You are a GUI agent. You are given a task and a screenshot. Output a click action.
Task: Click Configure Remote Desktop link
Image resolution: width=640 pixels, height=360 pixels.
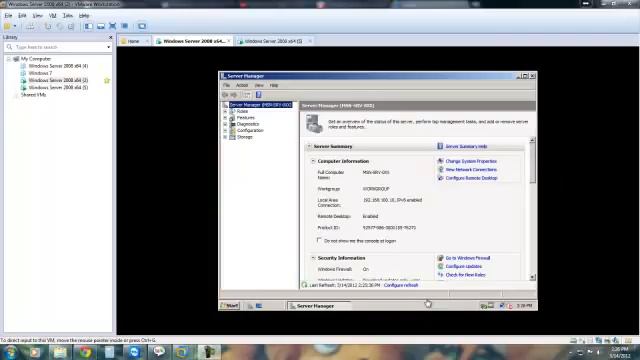471,178
